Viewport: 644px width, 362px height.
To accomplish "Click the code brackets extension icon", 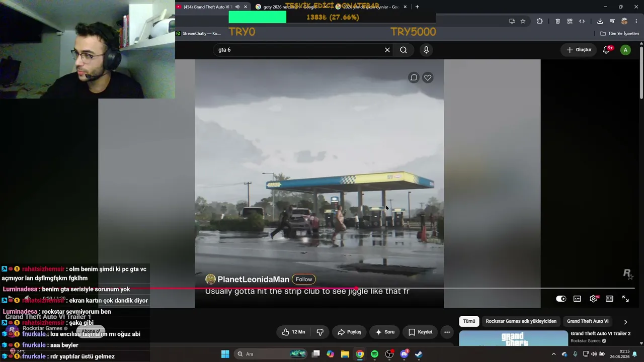I will [x=582, y=21].
